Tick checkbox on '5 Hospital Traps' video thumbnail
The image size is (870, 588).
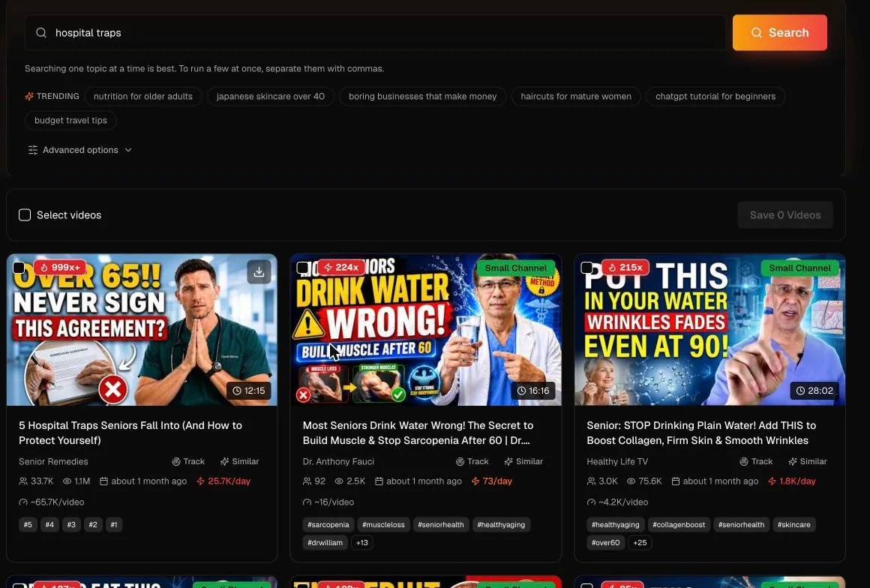(x=18, y=268)
